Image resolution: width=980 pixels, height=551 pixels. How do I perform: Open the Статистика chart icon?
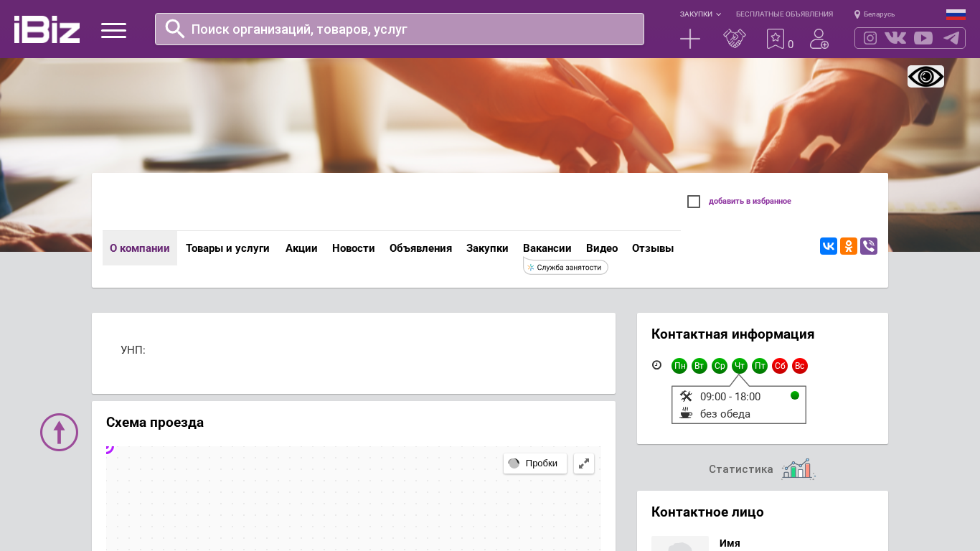coord(798,469)
